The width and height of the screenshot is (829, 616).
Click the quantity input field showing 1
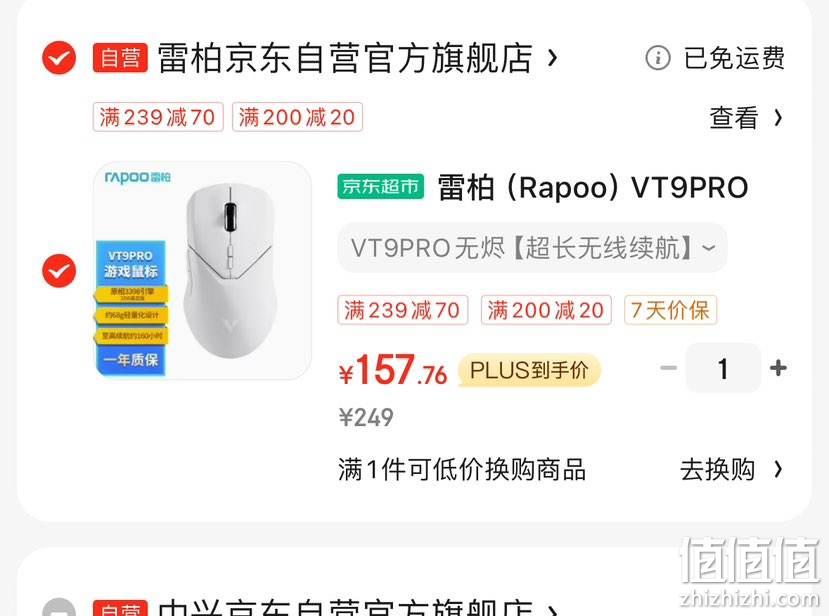(x=723, y=368)
